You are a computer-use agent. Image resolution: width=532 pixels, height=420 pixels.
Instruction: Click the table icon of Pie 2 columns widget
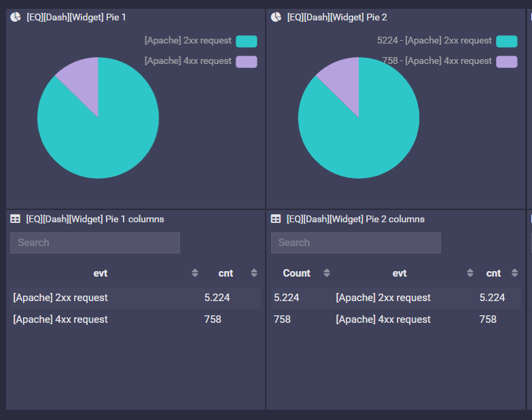pos(276,219)
